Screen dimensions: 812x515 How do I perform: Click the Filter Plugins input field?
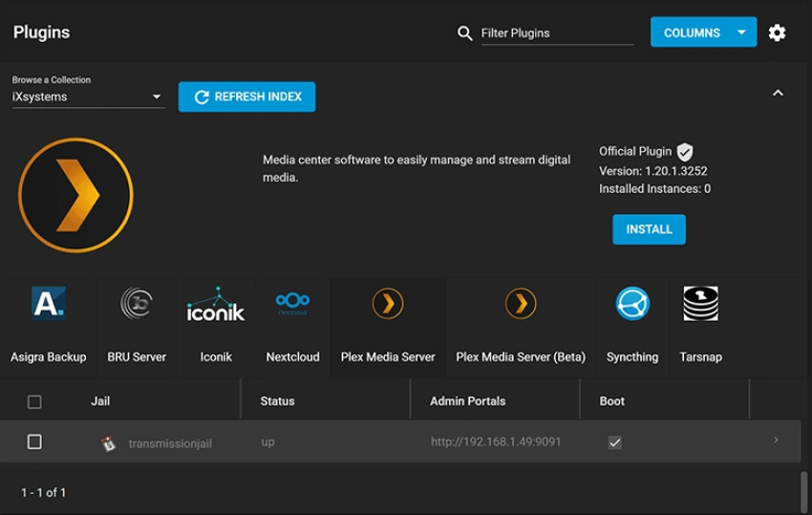pyautogui.click(x=557, y=33)
